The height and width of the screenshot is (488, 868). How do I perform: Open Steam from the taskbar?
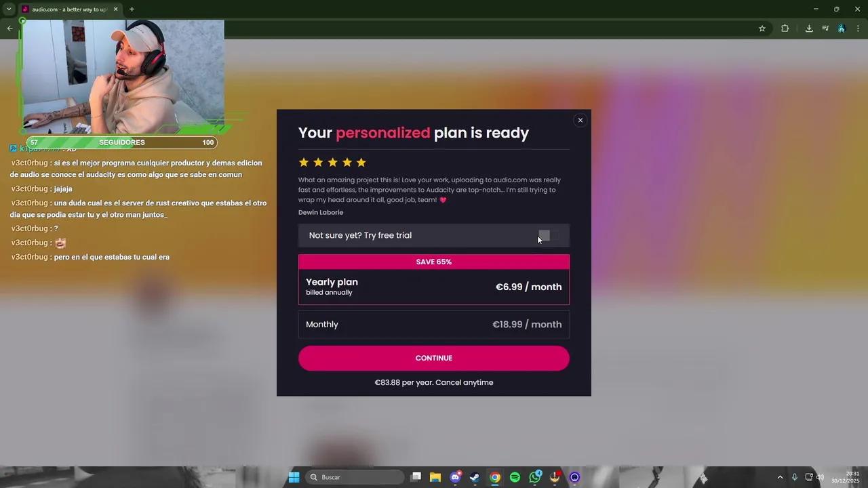coord(475,477)
